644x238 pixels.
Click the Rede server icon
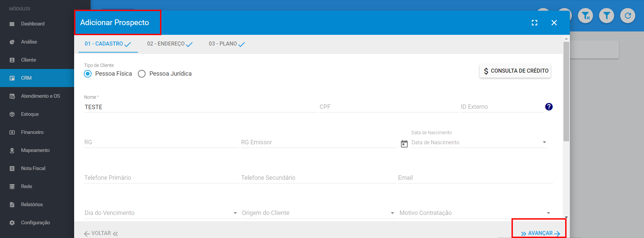(12, 186)
